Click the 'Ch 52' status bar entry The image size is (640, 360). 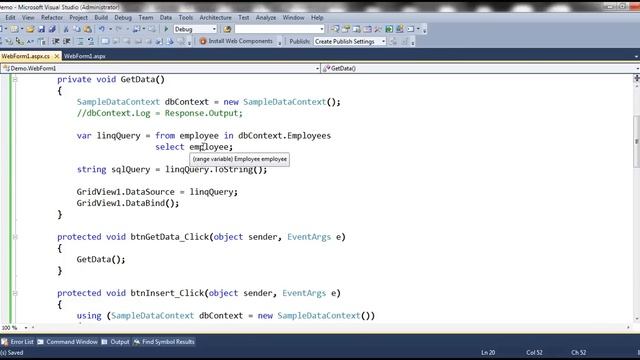578,353
